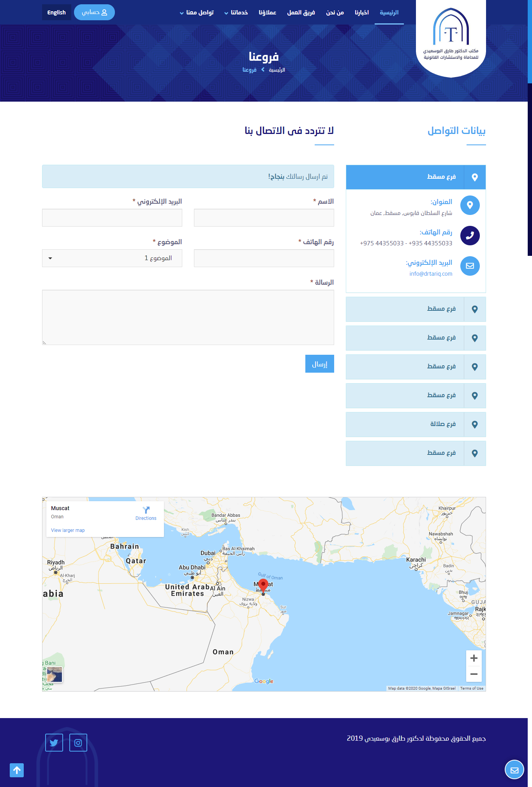Expand the خدماتنا menu dropdown

pos(236,12)
